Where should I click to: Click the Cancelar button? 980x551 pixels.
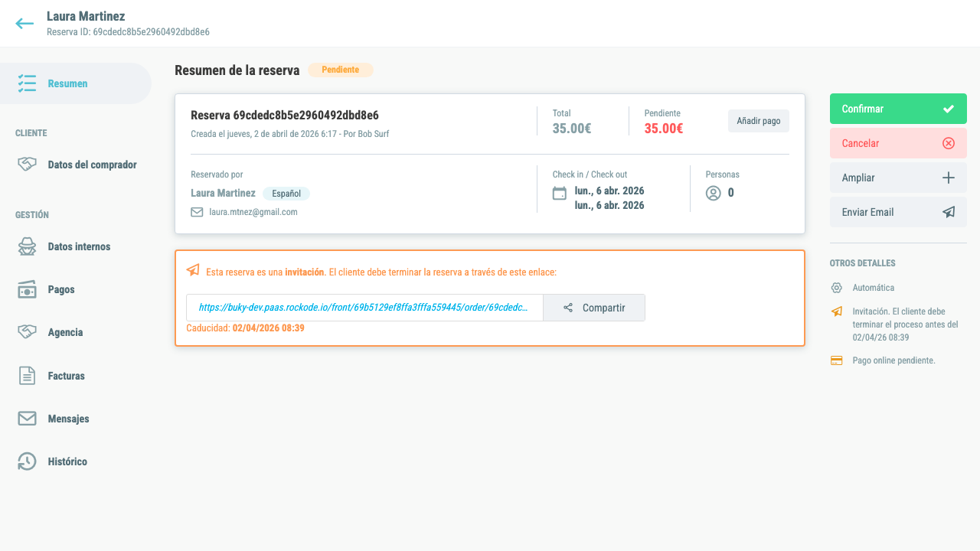tap(898, 143)
